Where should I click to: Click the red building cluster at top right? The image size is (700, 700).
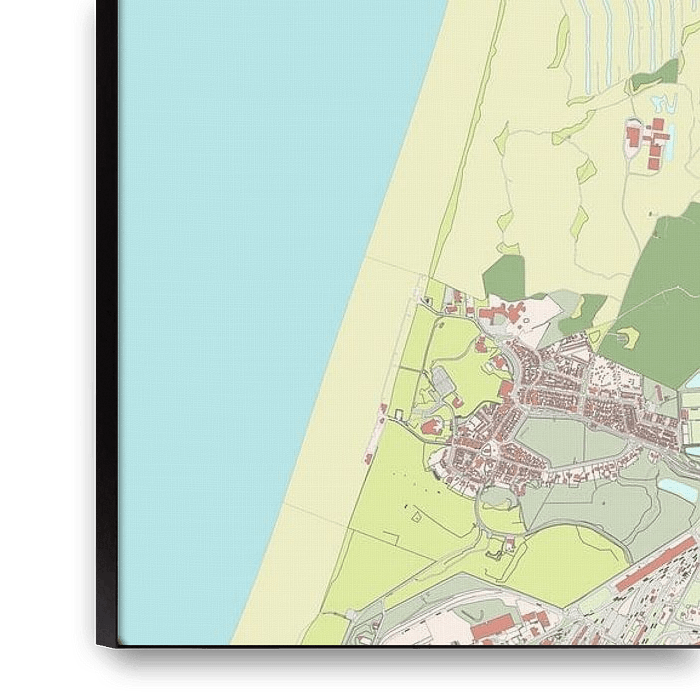tap(650, 140)
